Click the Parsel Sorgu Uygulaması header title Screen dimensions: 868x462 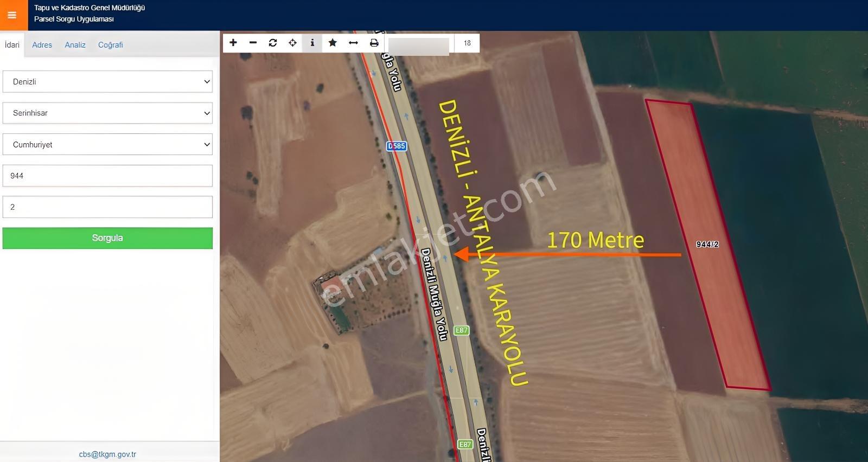click(x=74, y=19)
